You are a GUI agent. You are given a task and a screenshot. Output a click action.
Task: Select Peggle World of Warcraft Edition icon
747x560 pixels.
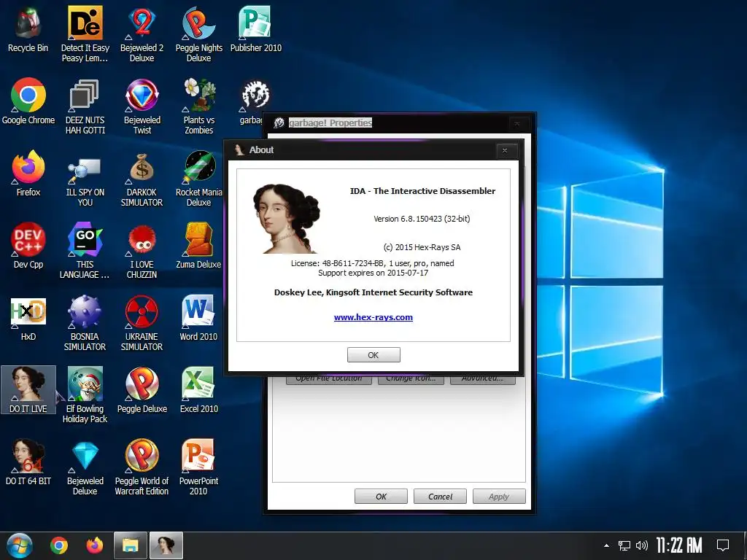click(142, 467)
